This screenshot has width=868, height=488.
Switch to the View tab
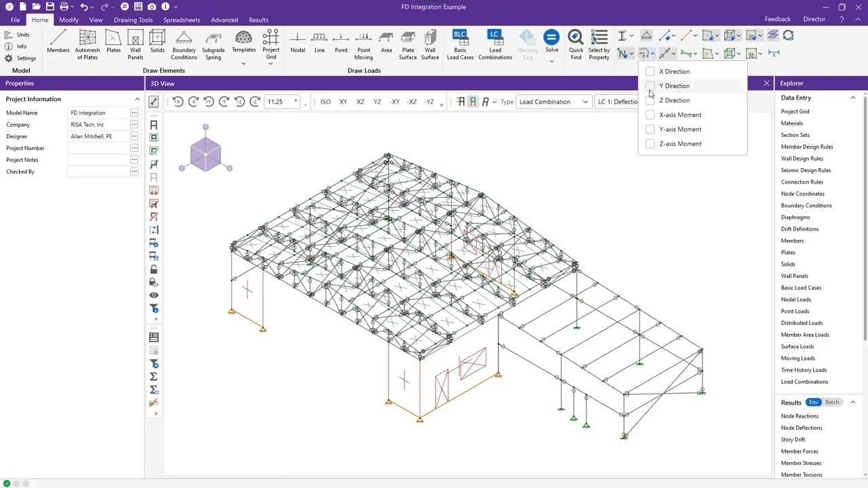click(x=96, y=20)
